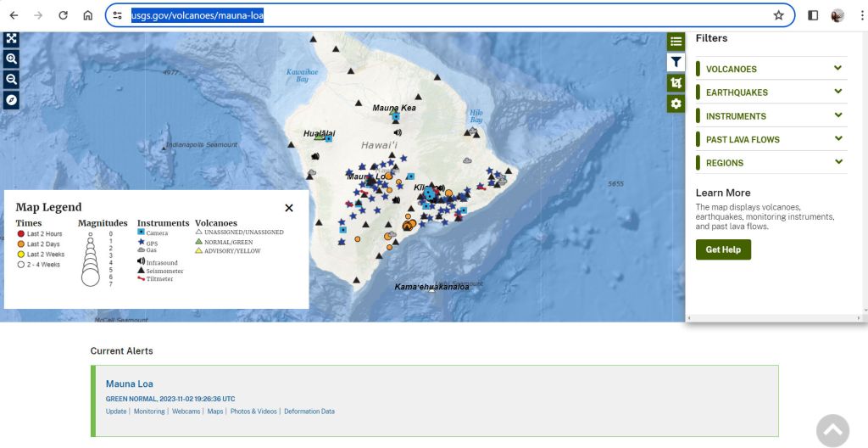Expand the Regions filter section
Viewport: 868px width, 448px height.
pyautogui.click(x=771, y=163)
